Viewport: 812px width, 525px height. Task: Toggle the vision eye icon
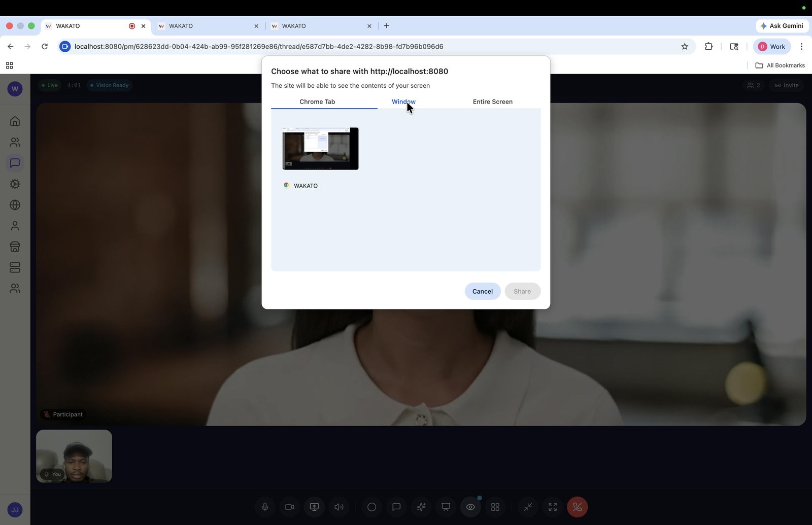click(470, 507)
